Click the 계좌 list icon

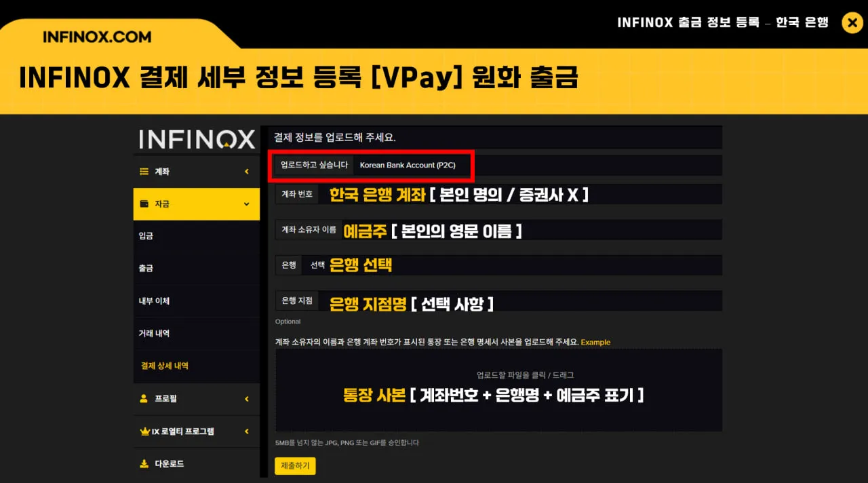pyautogui.click(x=144, y=172)
